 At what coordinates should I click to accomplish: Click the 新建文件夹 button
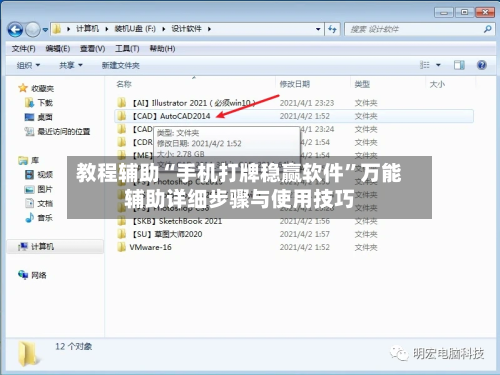pyautogui.click(x=121, y=65)
